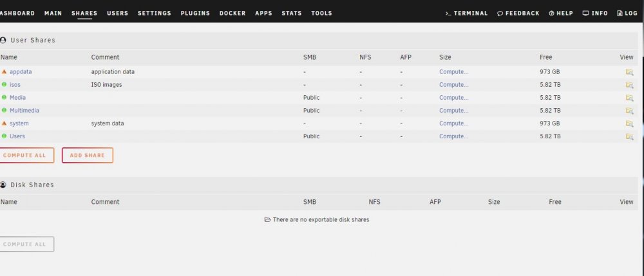Open the system share settings
This screenshot has width=644, height=276.
(x=19, y=123)
